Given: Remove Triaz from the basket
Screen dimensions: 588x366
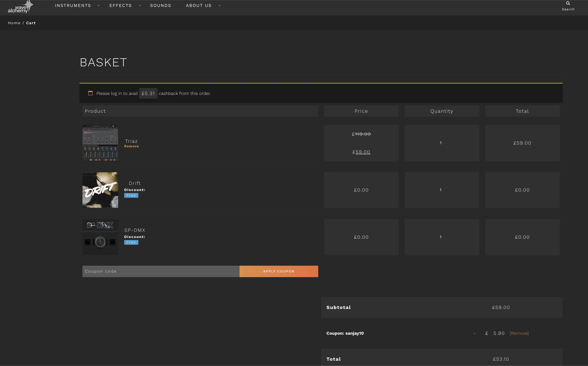Looking at the screenshot, I should pyautogui.click(x=131, y=146).
